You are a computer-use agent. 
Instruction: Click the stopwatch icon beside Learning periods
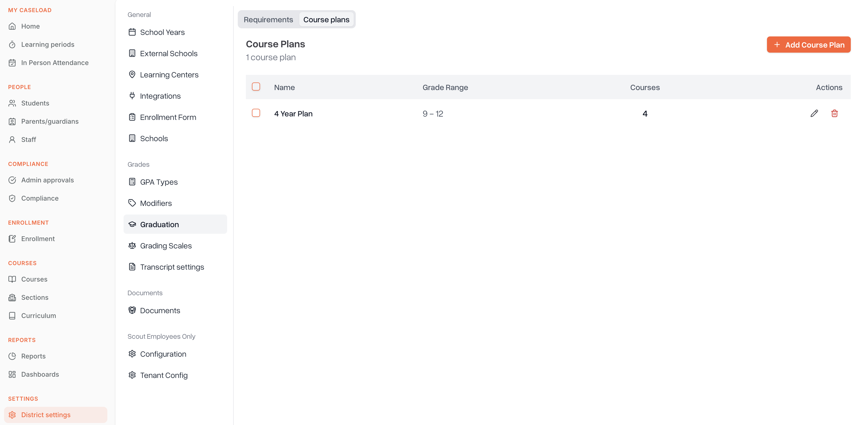pyautogui.click(x=12, y=45)
